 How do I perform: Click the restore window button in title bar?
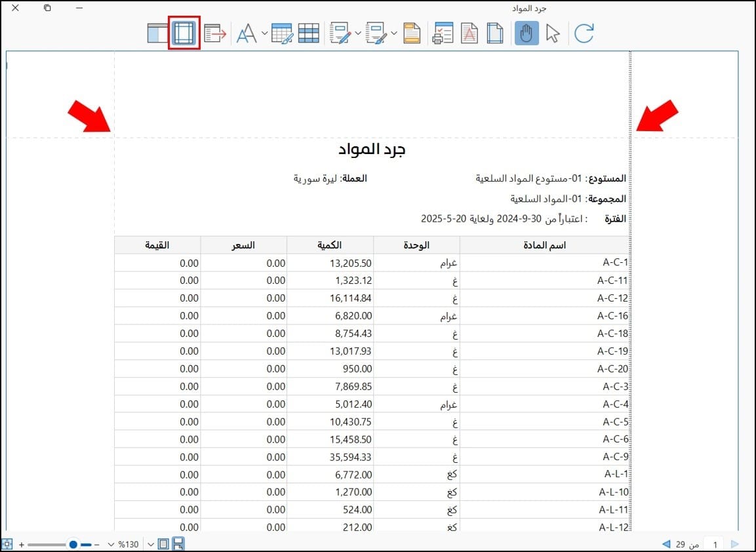tap(47, 8)
